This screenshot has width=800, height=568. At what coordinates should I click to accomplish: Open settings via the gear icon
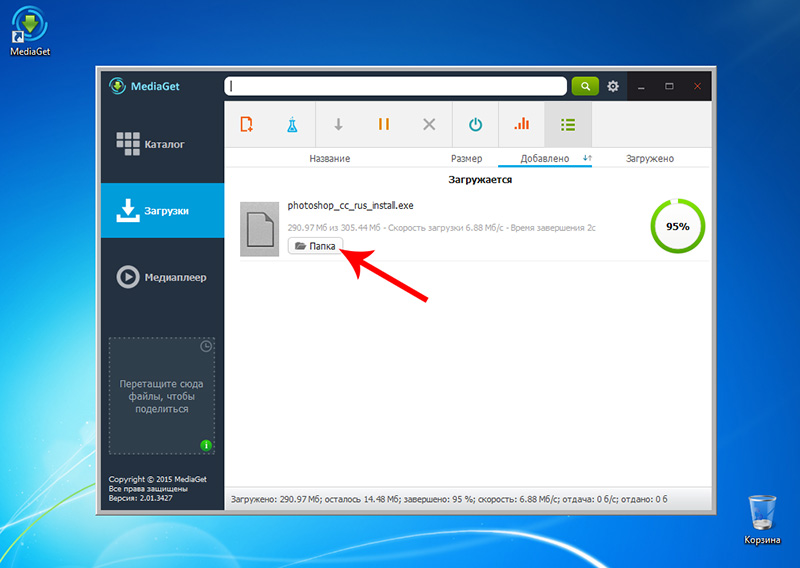(x=613, y=87)
